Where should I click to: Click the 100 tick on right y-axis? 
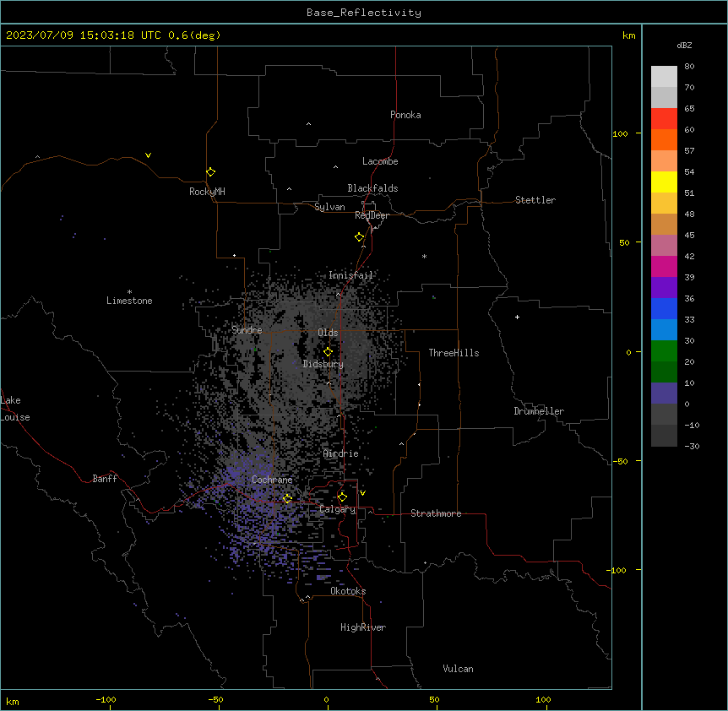click(x=620, y=133)
